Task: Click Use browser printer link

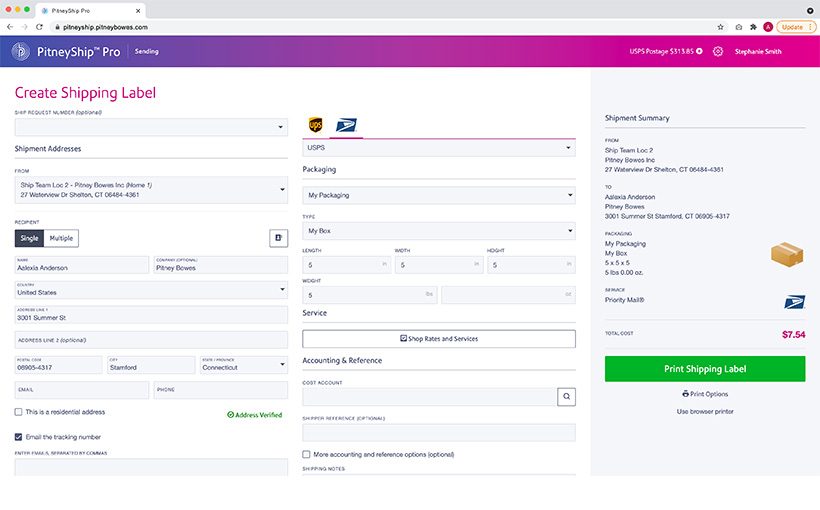Action: (705, 412)
